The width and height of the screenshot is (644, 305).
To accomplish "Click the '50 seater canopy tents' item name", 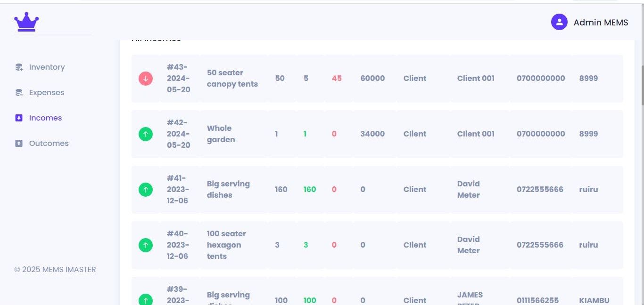I will coord(232,79).
